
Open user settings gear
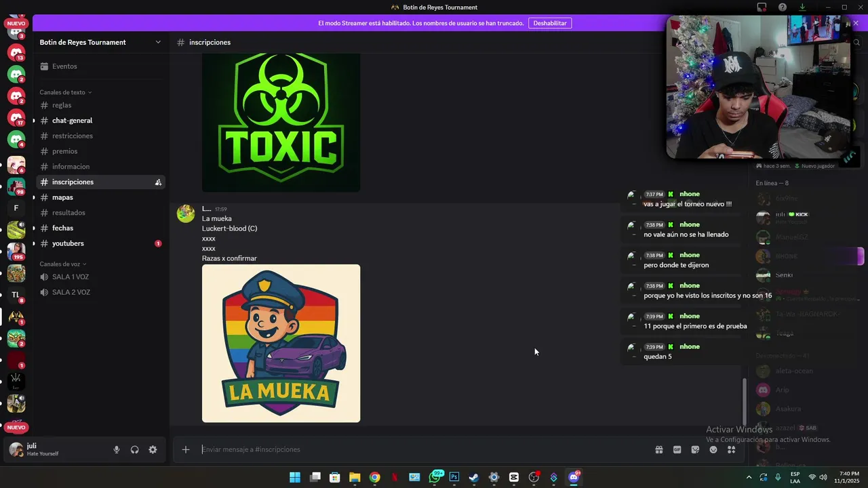point(153,449)
